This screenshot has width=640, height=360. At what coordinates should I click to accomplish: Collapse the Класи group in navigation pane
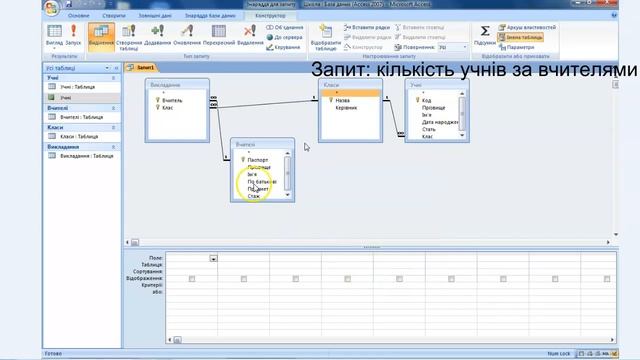[x=113, y=128]
